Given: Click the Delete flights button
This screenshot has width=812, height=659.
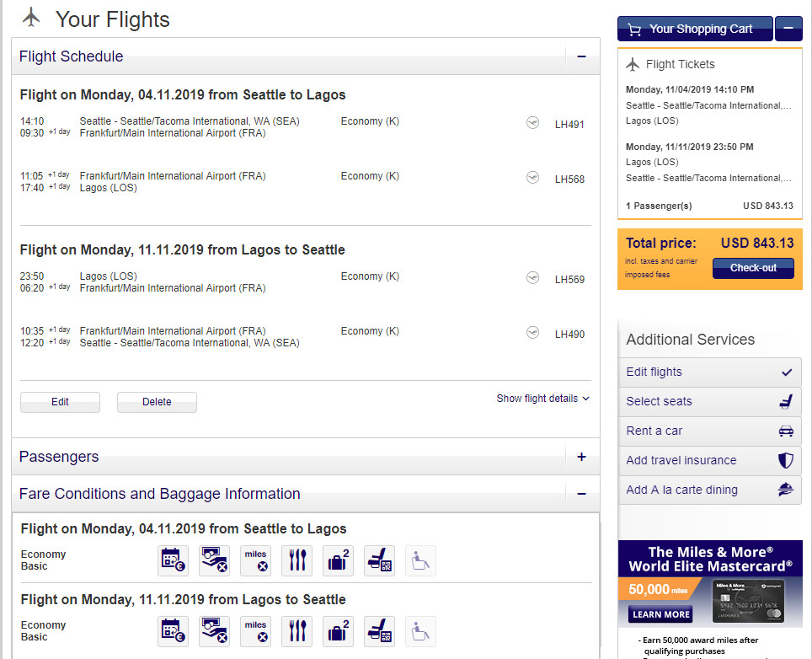Looking at the screenshot, I should click(x=157, y=402).
